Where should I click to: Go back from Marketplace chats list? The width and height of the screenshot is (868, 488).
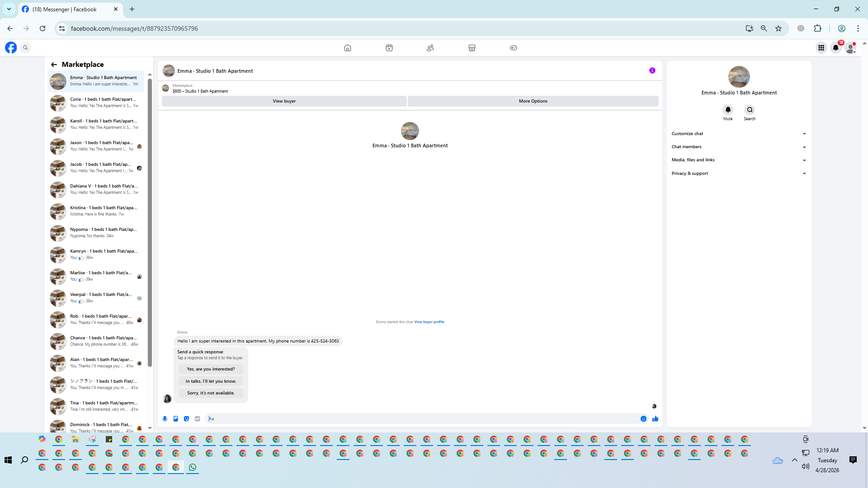pos(54,65)
